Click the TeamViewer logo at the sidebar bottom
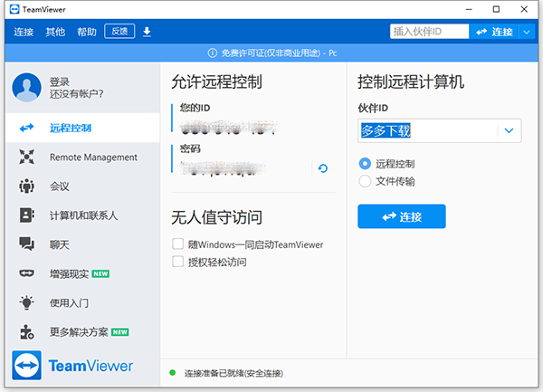This screenshot has width=543, height=392. pyautogui.click(x=72, y=366)
